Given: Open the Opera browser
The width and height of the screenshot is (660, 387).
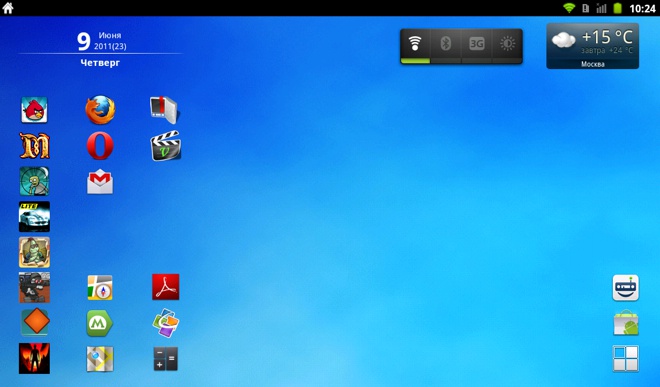Looking at the screenshot, I should pos(100,146).
